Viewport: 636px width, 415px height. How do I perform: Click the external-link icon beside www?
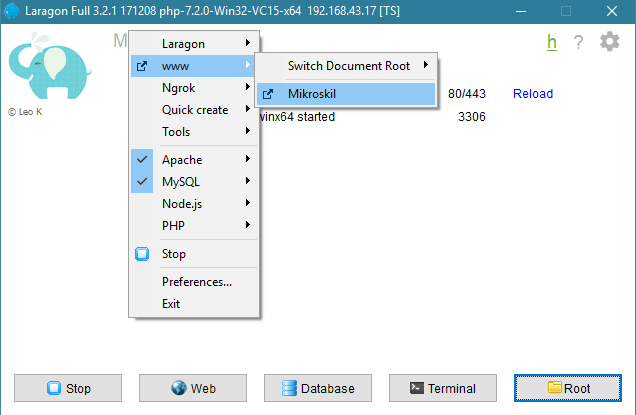tap(142, 66)
